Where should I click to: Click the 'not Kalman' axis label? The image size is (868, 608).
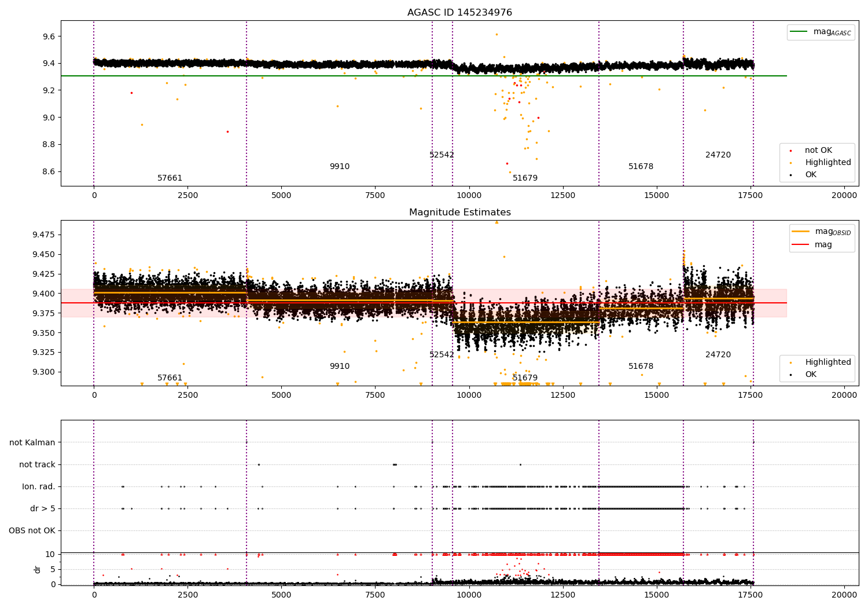32,442
